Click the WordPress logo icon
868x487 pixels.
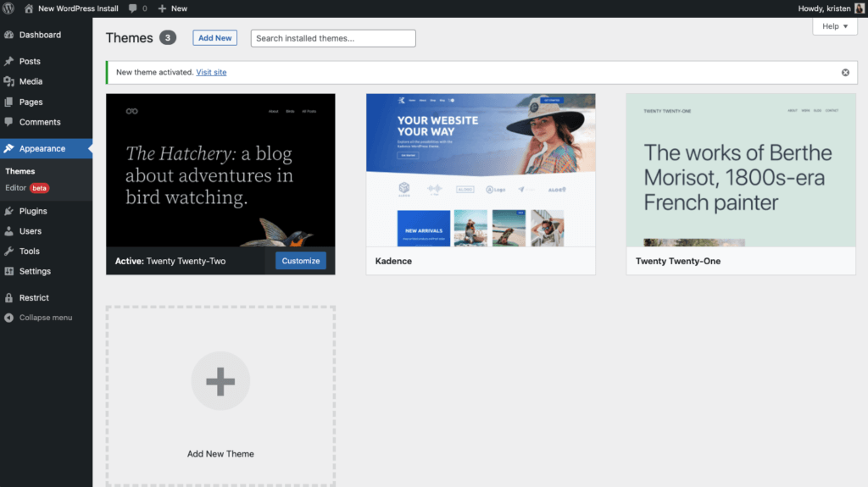click(8, 8)
